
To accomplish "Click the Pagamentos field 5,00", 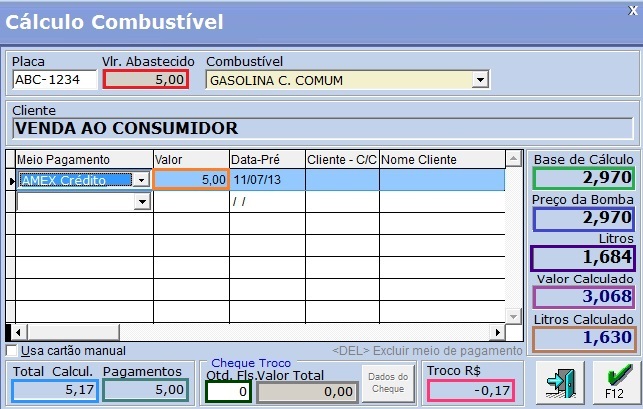I will point(146,390).
